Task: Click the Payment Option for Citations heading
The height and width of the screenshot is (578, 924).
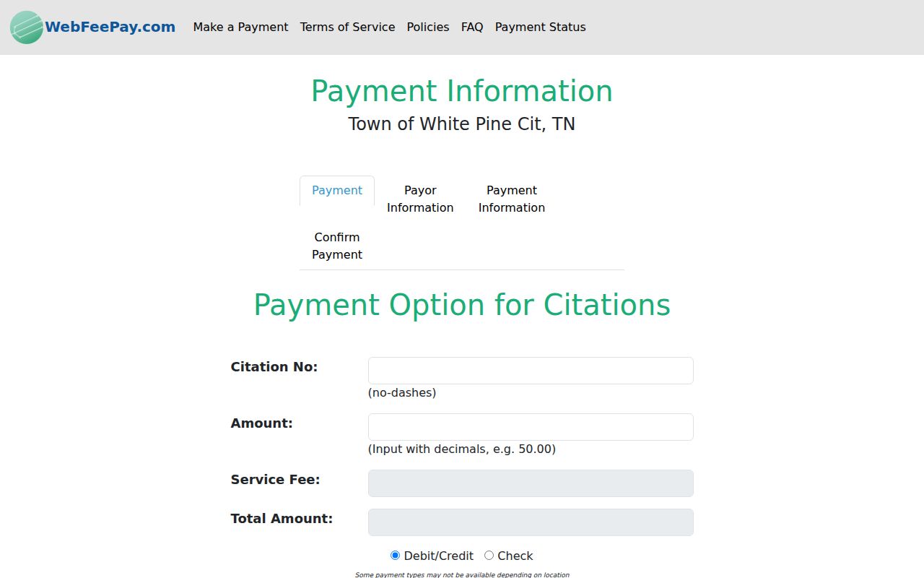Action: (x=462, y=305)
